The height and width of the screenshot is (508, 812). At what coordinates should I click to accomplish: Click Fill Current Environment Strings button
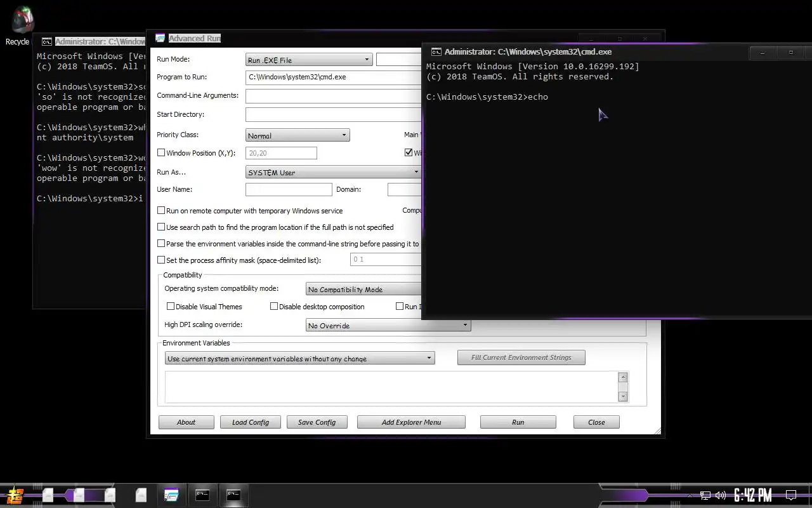521,358
